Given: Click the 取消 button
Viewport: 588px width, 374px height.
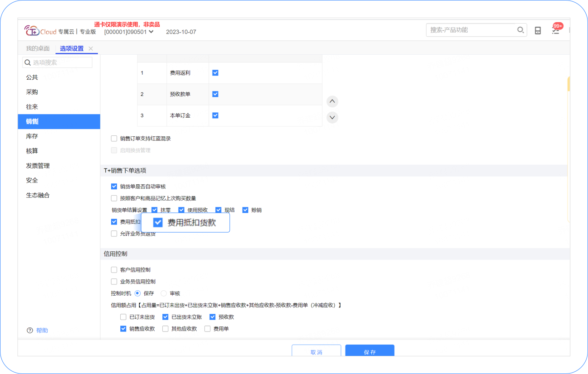Looking at the screenshot, I should [x=316, y=351].
